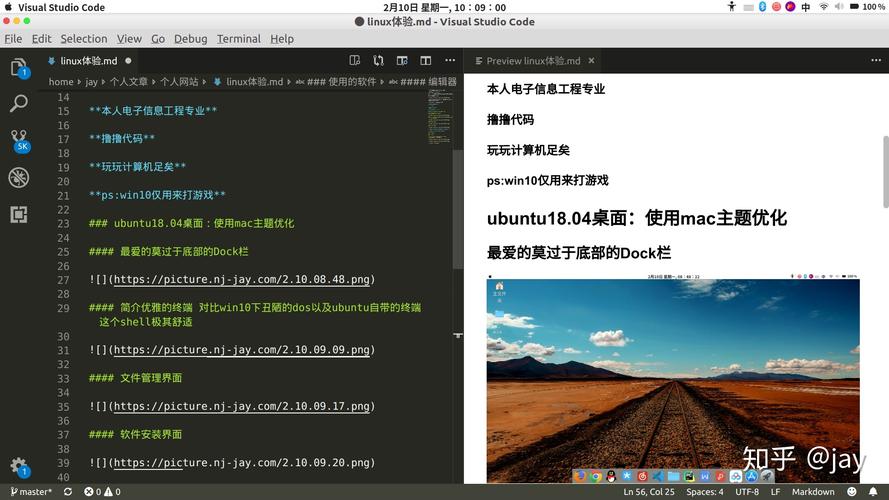Click the Bluetooth icon in top panel

click(763, 7)
